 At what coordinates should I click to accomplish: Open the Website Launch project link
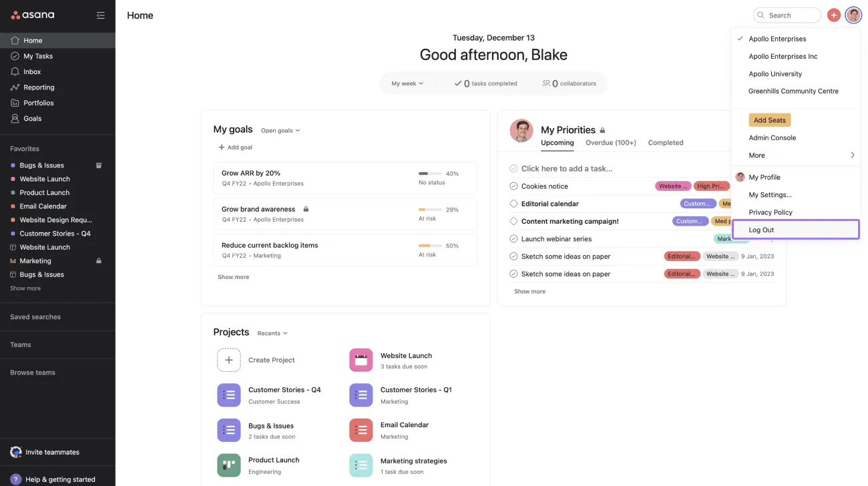pos(406,355)
